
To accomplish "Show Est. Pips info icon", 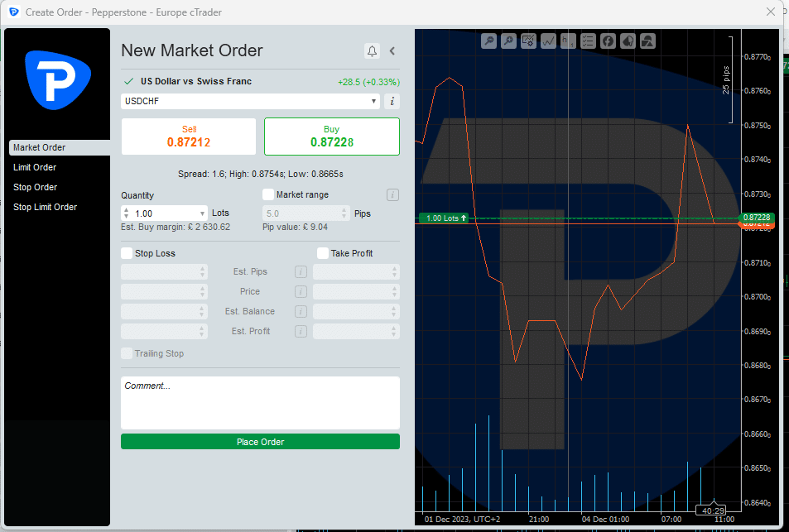I will (301, 271).
